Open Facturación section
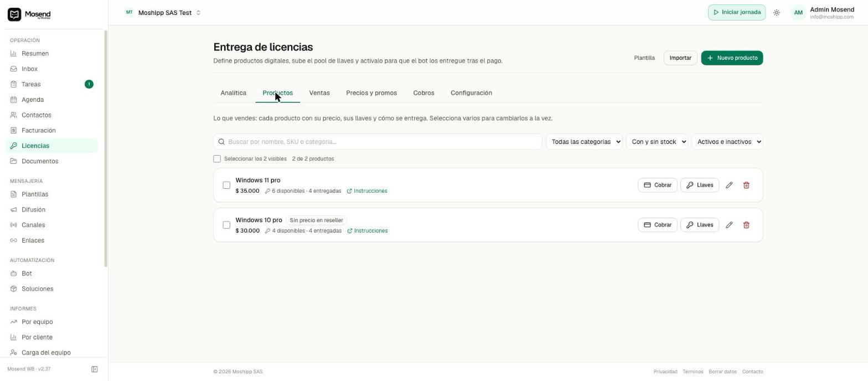The width and height of the screenshot is (868, 381). point(52,131)
